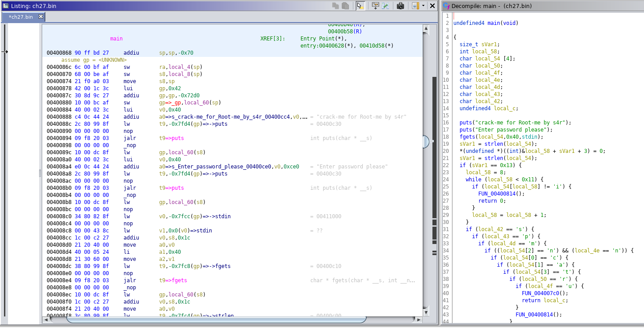Viewport: 644px width, 328px height.
Task: Click while (local_58 < 0x11) in decompiler
Action: pyautogui.click(x=504, y=180)
